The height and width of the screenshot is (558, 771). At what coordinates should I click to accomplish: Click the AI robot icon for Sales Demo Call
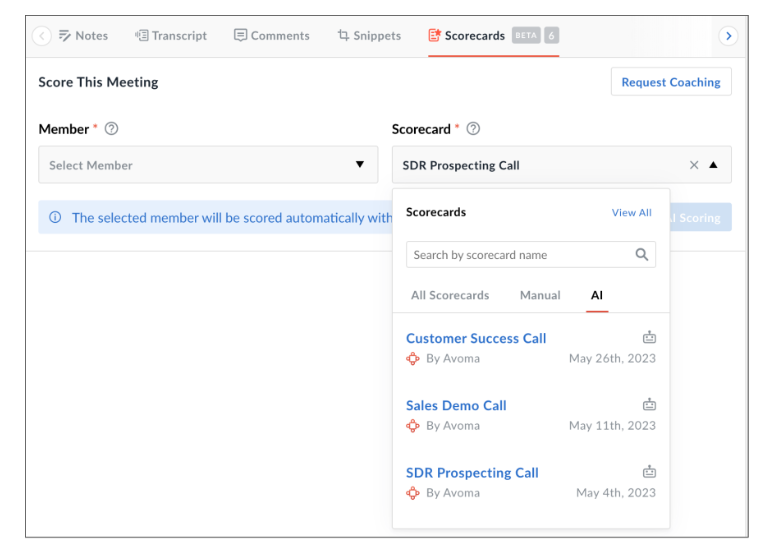point(649,405)
